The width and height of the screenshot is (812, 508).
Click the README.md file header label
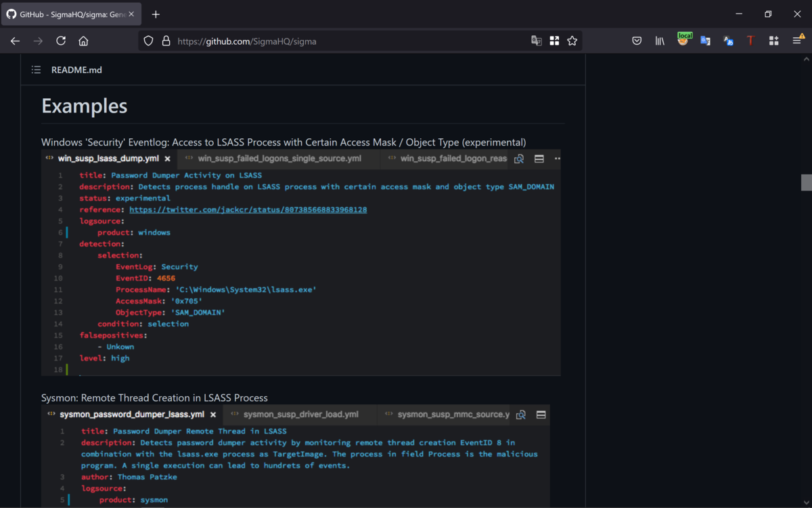pyautogui.click(x=76, y=70)
